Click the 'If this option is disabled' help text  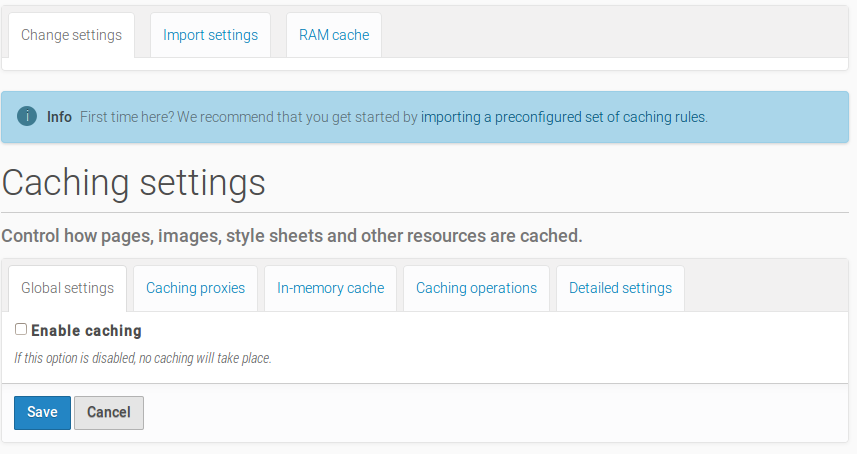[x=143, y=357]
